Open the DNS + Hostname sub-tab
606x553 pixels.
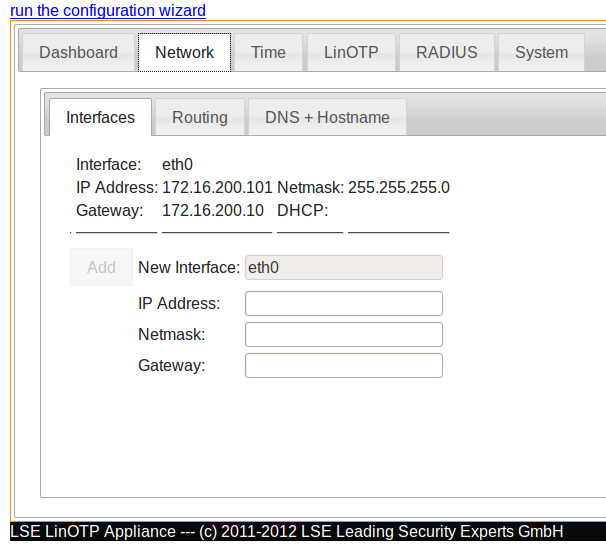327,118
